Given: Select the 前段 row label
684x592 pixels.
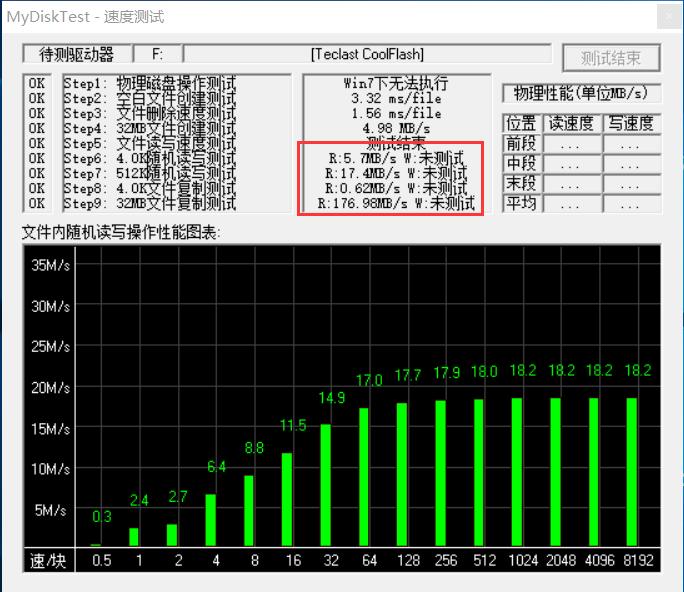Looking at the screenshot, I should click(521, 144).
